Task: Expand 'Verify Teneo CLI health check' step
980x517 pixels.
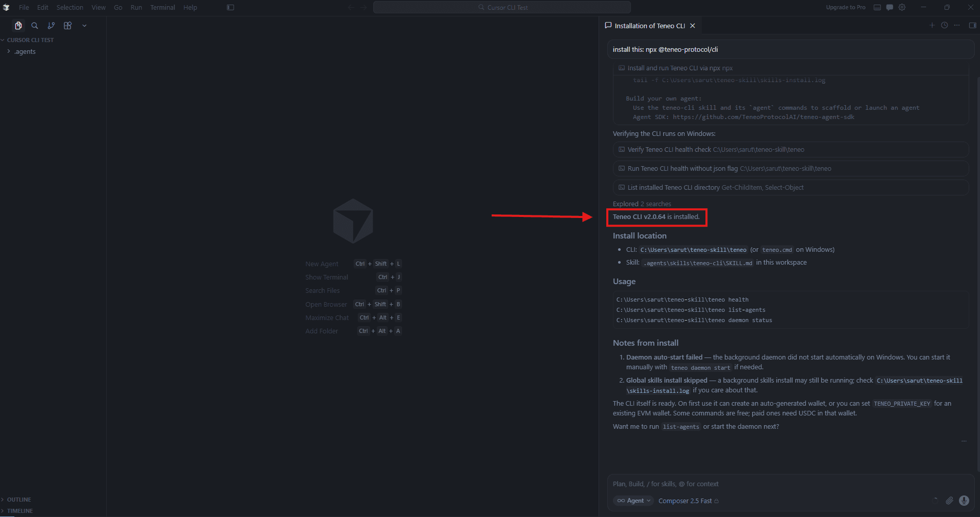Action: point(791,150)
